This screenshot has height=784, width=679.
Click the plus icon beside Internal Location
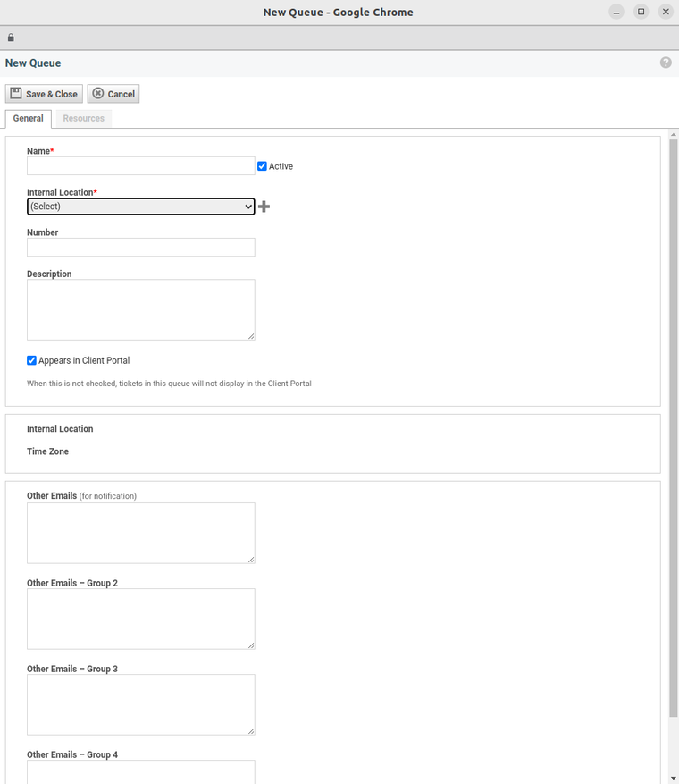[x=264, y=207]
